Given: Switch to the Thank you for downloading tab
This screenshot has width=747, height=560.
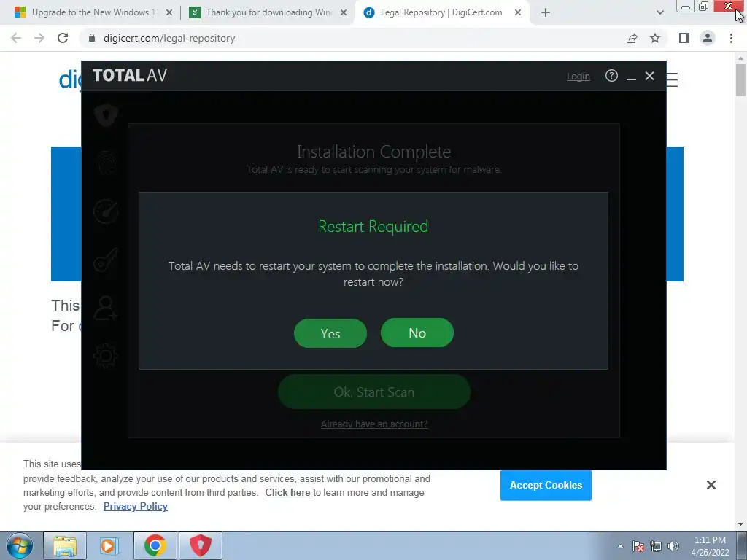Looking at the screenshot, I should [267, 12].
